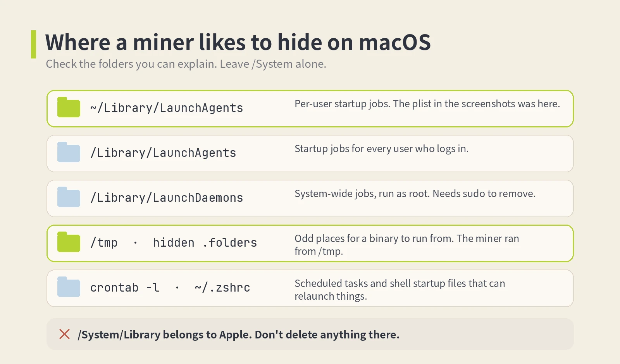Viewport: 620px width, 364px height.
Task: Select the /Library/LaunchAgents path text
Action: [163, 153]
